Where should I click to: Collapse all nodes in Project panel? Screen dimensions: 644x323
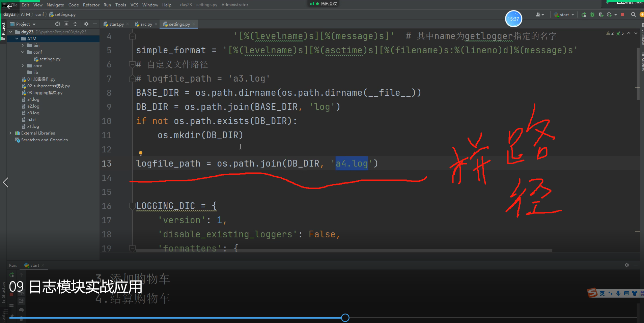point(75,24)
